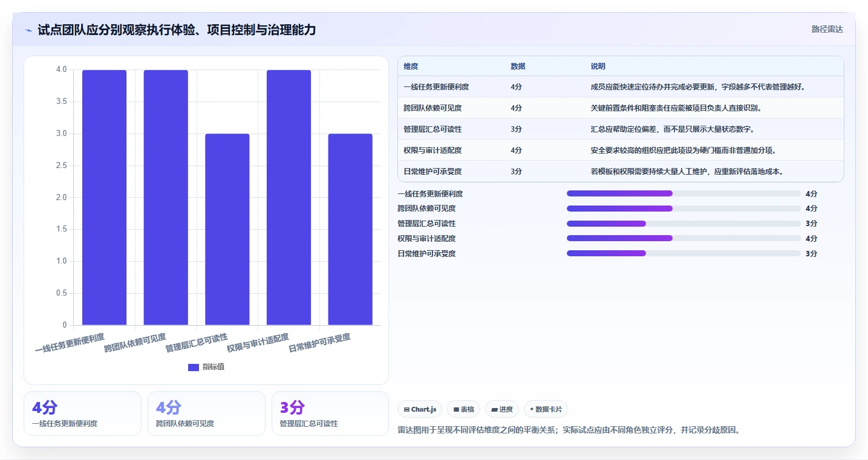This screenshot has width=868, height=460.
Task: Click the x-axis label 权限与审计适配度
Action: coord(258,343)
